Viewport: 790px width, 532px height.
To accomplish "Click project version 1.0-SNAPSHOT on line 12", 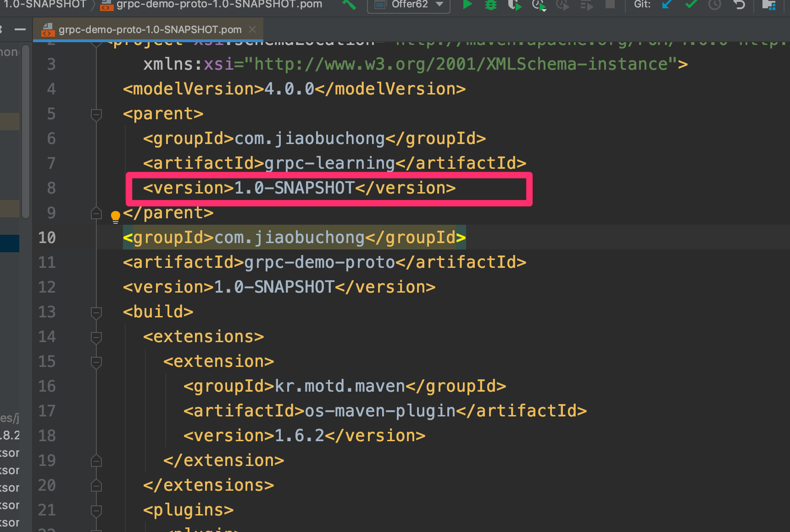I will 279,287.
